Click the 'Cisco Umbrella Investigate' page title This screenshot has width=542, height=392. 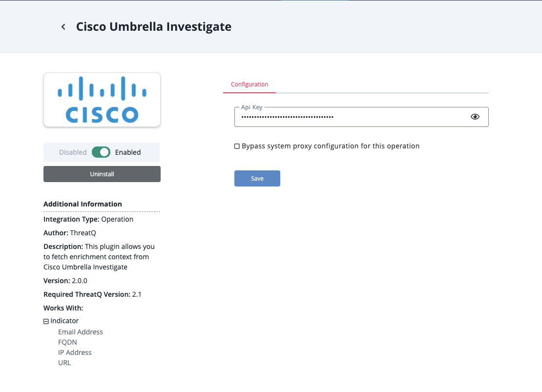[154, 27]
